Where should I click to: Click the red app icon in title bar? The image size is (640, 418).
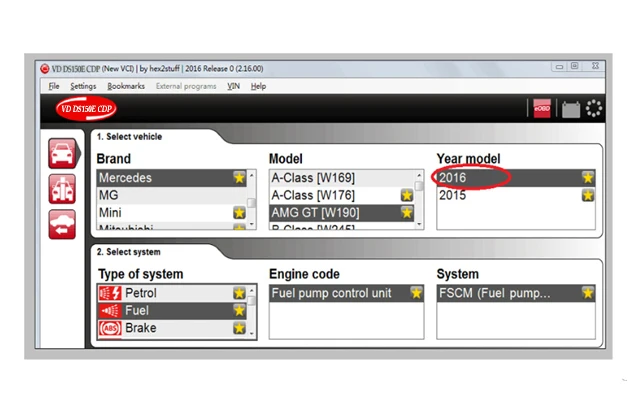[44, 69]
